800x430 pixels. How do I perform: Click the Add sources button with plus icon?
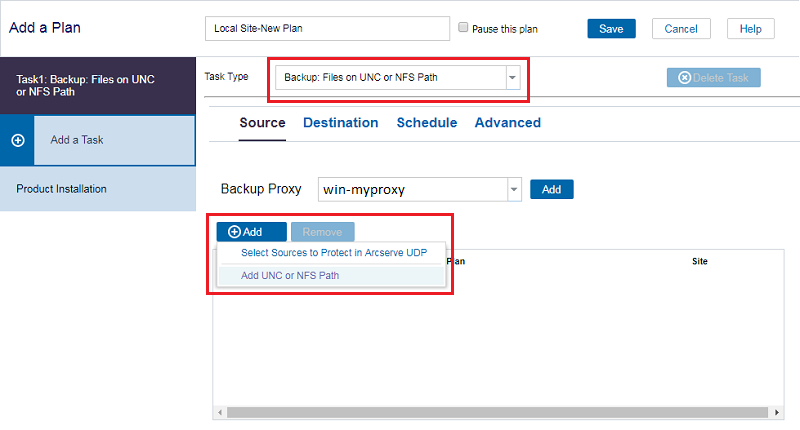(252, 232)
